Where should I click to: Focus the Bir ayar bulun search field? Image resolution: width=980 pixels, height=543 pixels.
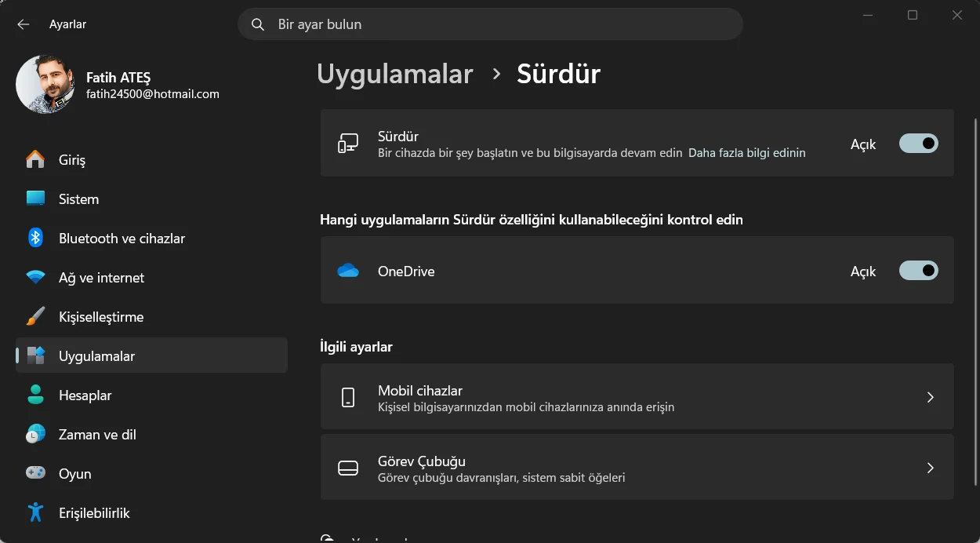[x=490, y=24]
